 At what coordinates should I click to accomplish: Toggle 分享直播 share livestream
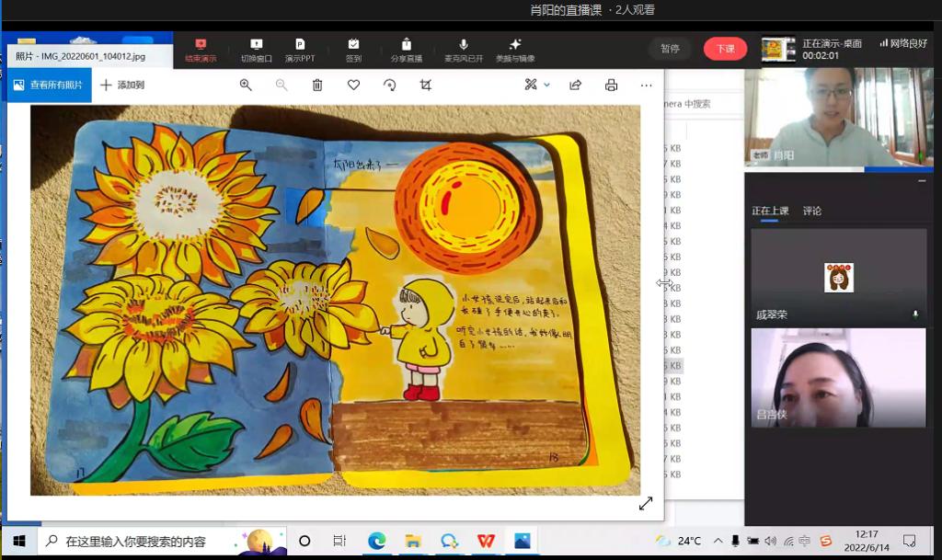click(406, 50)
